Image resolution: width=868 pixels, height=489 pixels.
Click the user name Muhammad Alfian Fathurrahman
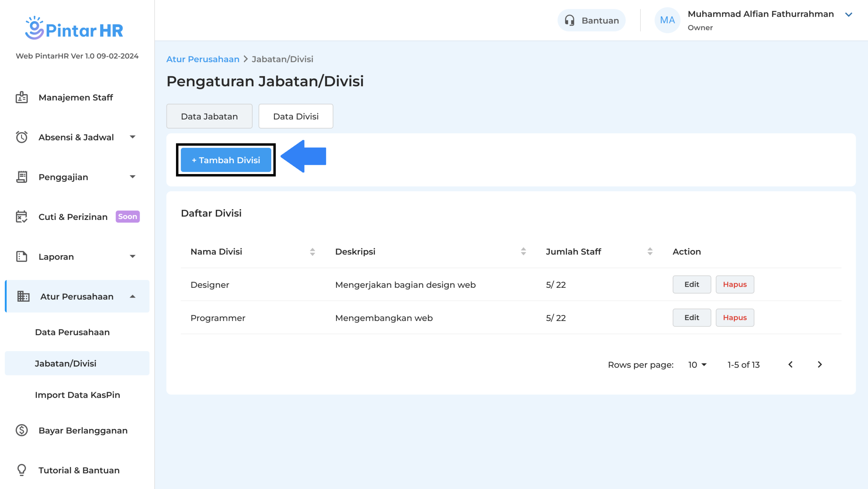pos(761,14)
